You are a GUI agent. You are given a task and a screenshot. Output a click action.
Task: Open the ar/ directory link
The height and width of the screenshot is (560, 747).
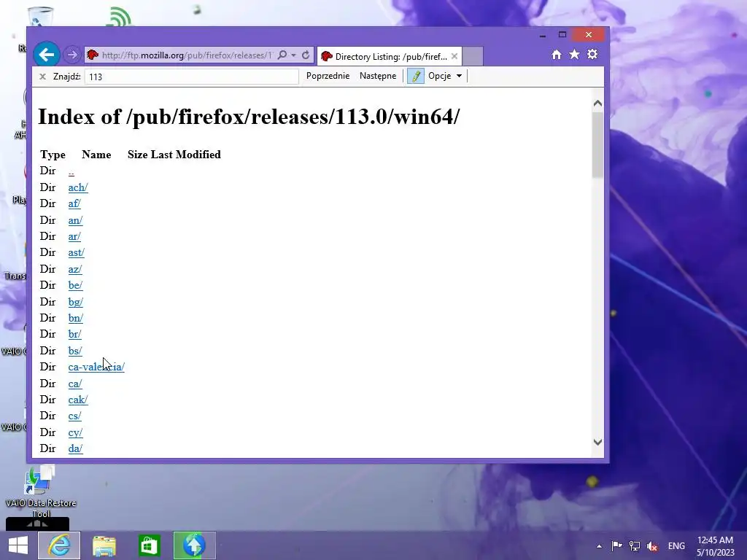click(74, 236)
